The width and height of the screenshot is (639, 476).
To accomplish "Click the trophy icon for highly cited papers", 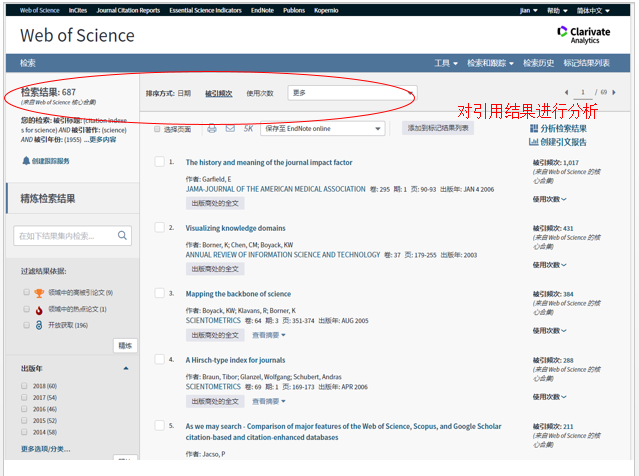I will 39,293.
